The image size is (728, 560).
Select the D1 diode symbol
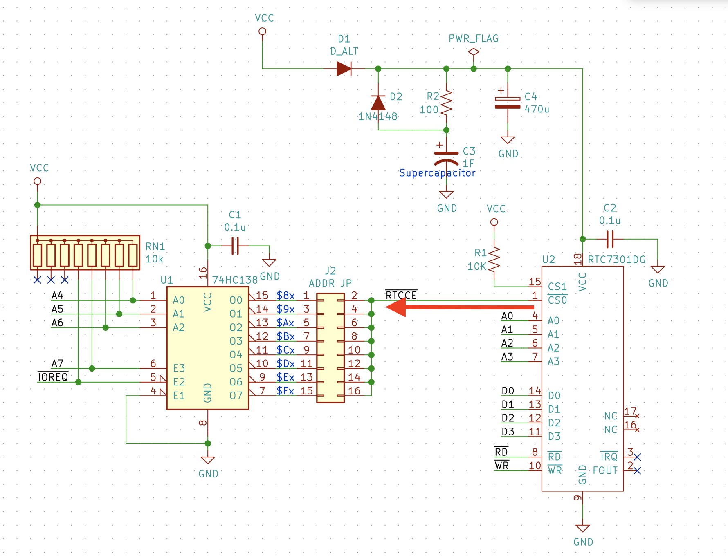pos(344,69)
